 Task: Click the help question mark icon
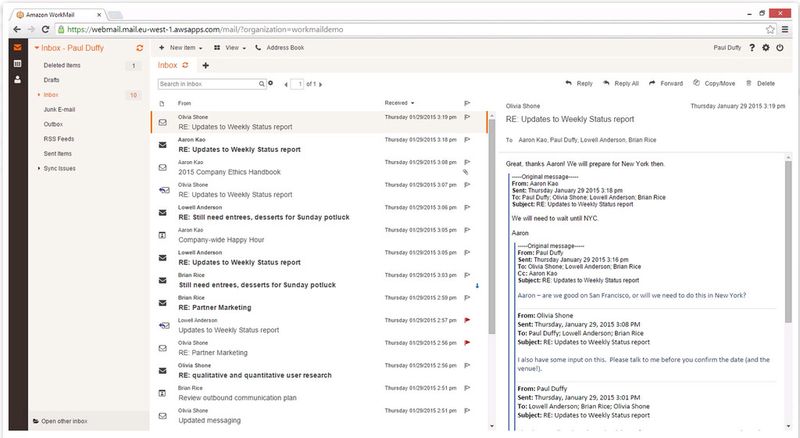751,47
